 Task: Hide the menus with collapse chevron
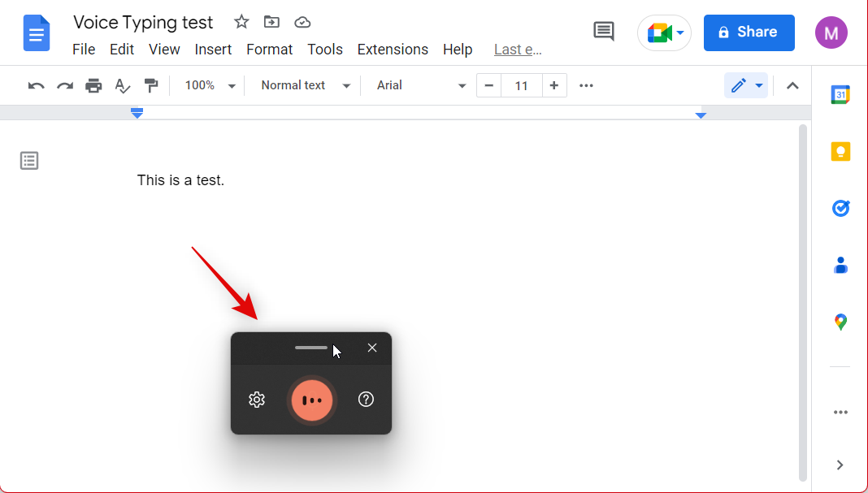pyautogui.click(x=792, y=85)
